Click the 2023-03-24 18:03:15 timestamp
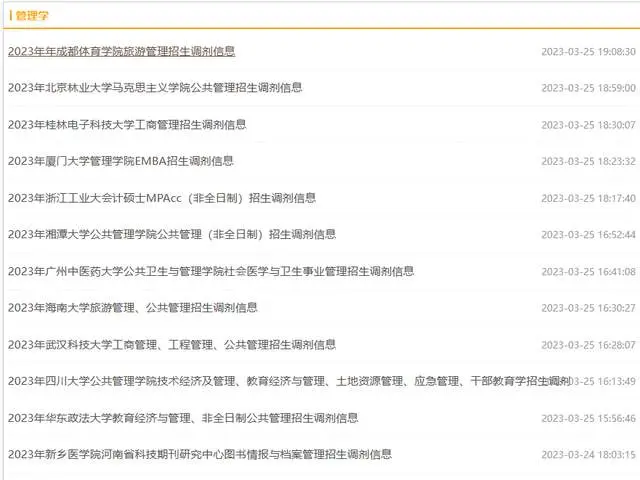 point(588,455)
